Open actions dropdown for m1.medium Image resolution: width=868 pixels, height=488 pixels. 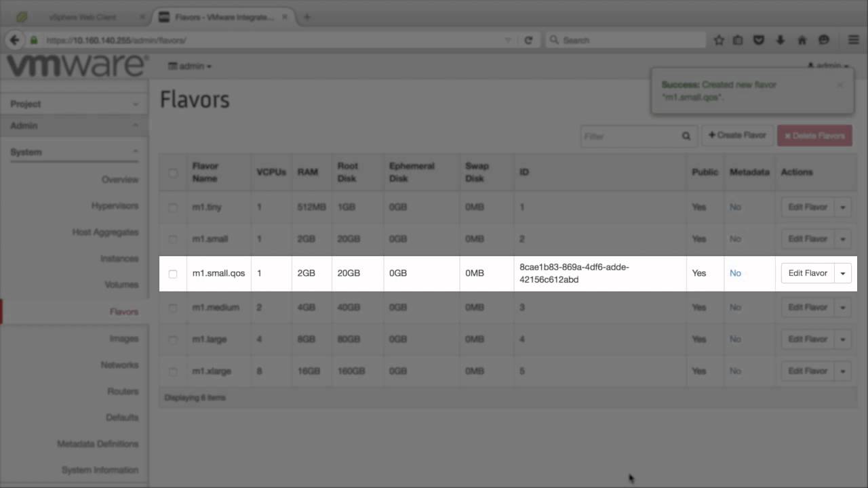click(x=843, y=307)
